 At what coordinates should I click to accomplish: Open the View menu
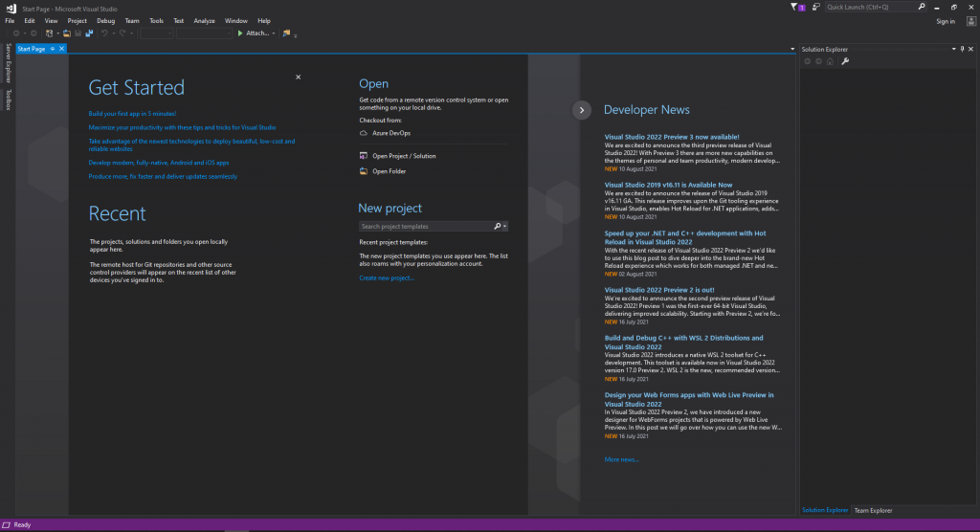(52, 21)
